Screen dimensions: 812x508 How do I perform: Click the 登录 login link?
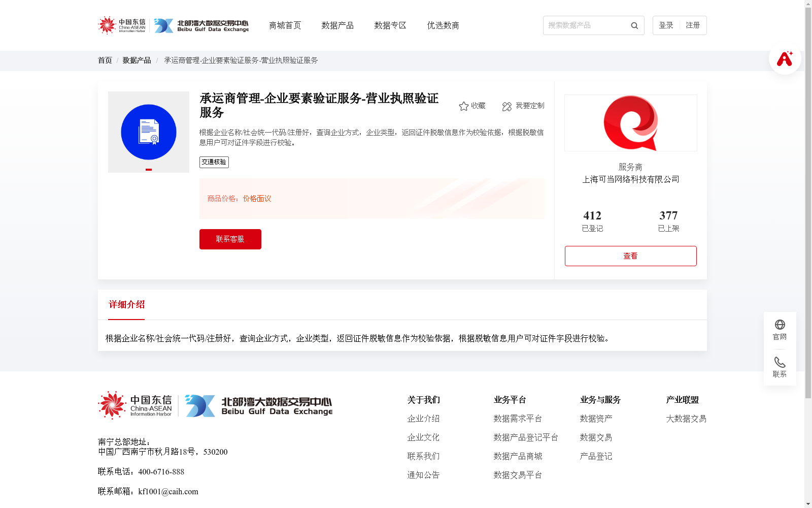pyautogui.click(x=666, y=25)
